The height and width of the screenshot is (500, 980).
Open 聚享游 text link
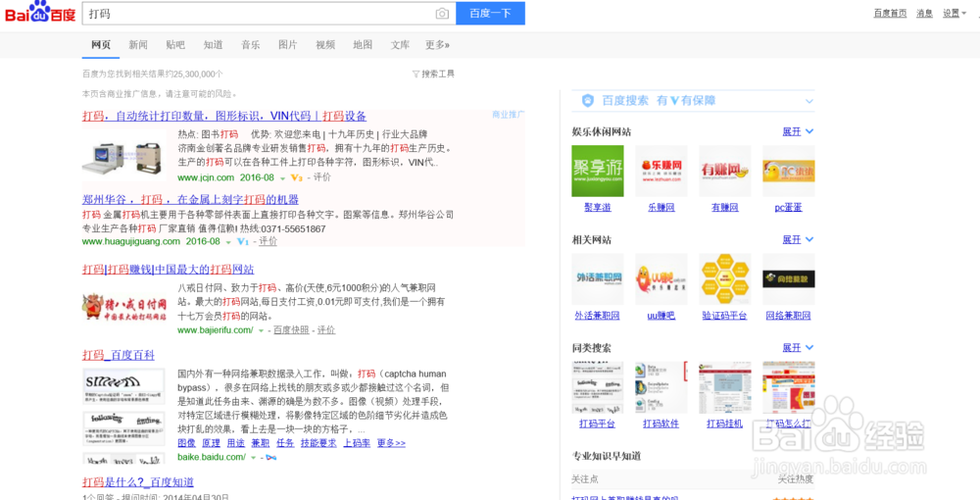tap(598, 208)
